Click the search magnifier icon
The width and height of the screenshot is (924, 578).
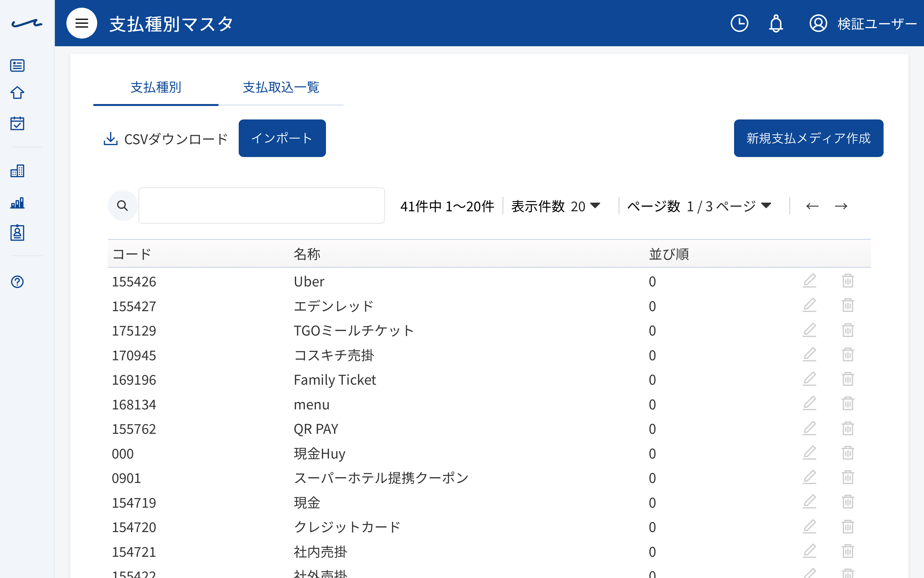(123, 206)
